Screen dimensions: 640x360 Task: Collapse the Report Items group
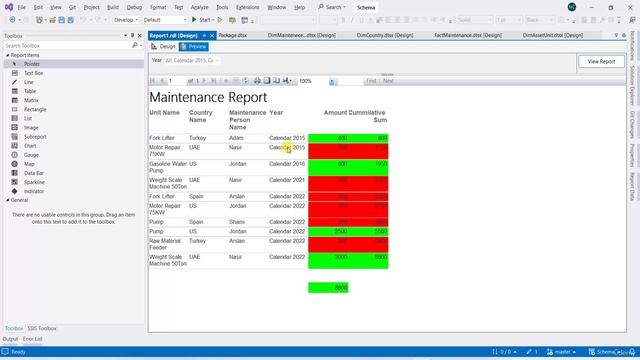7,55
